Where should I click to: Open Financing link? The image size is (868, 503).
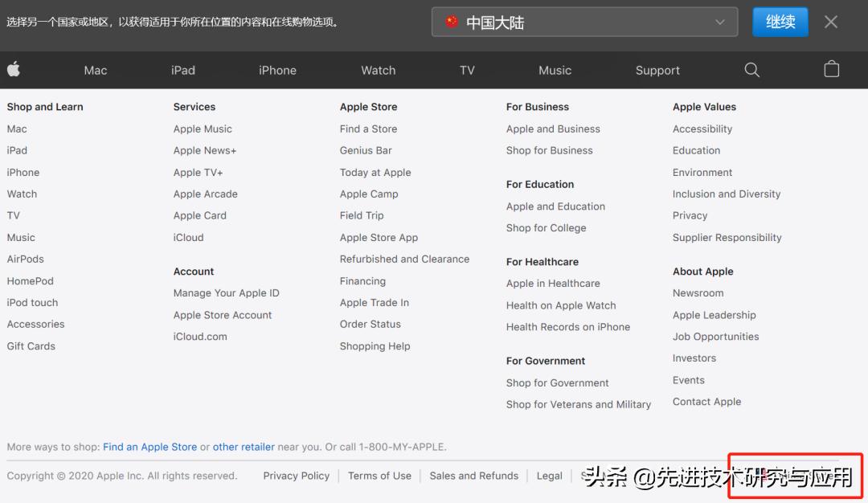(362, 281)
